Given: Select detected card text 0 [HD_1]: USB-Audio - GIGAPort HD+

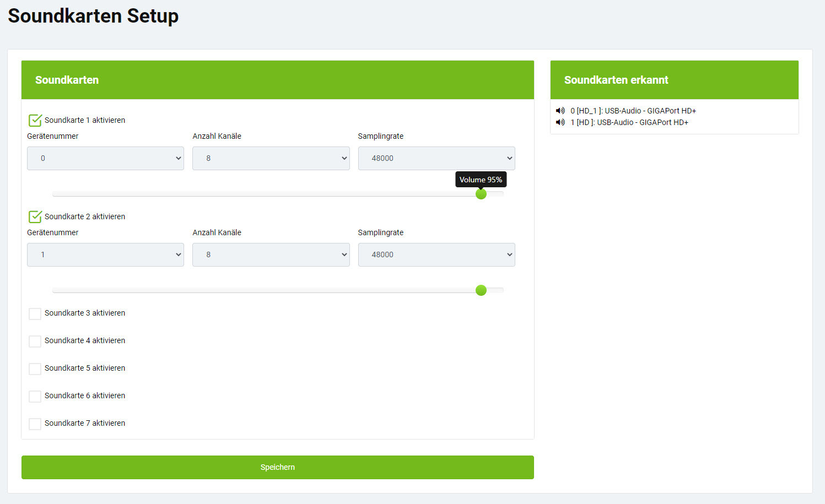Looking at the screenshot, I should tap(633, 111).
